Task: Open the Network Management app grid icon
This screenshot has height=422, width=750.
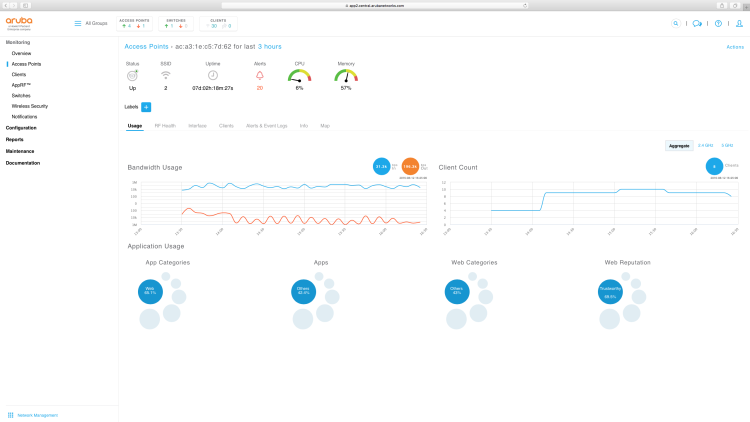Action: (x=10, y=414)
